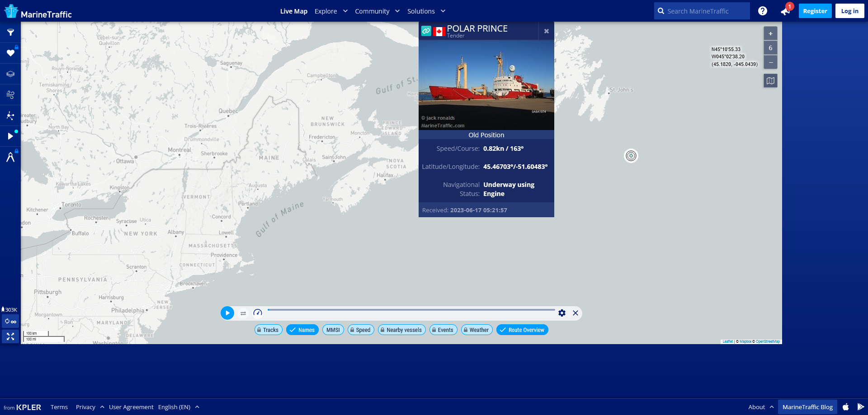This screenshot has width=868, height=415.
Task: Click the Search MarineTraffic field
Action: click(702, 11)
